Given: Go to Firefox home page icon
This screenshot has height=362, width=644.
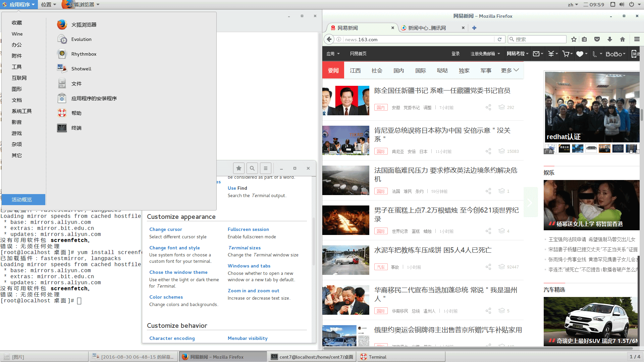Looking at the screenshot, I should [623, 39].
